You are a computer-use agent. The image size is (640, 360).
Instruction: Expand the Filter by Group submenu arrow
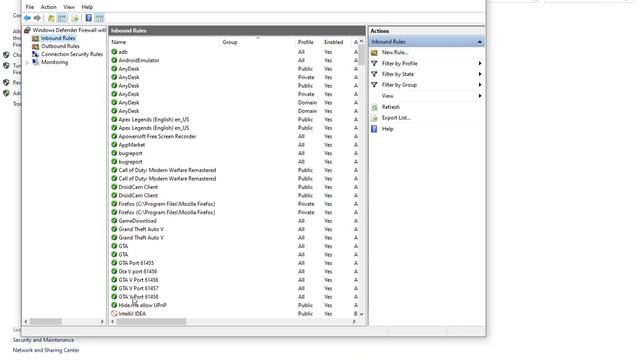480,85
